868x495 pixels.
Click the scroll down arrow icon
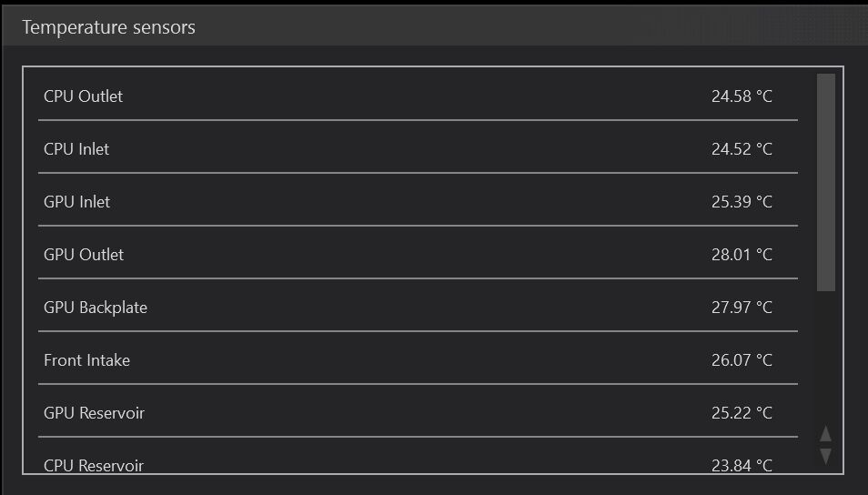tap(825, 456)
